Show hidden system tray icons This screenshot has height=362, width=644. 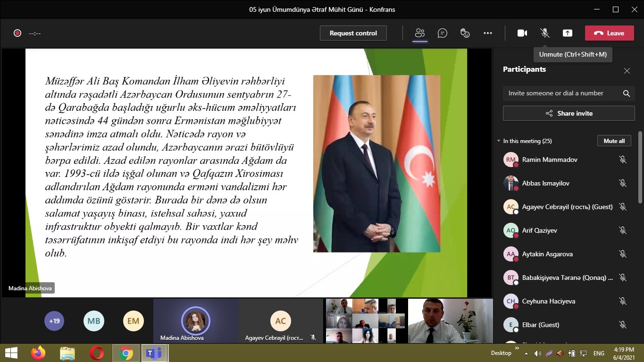527,353
